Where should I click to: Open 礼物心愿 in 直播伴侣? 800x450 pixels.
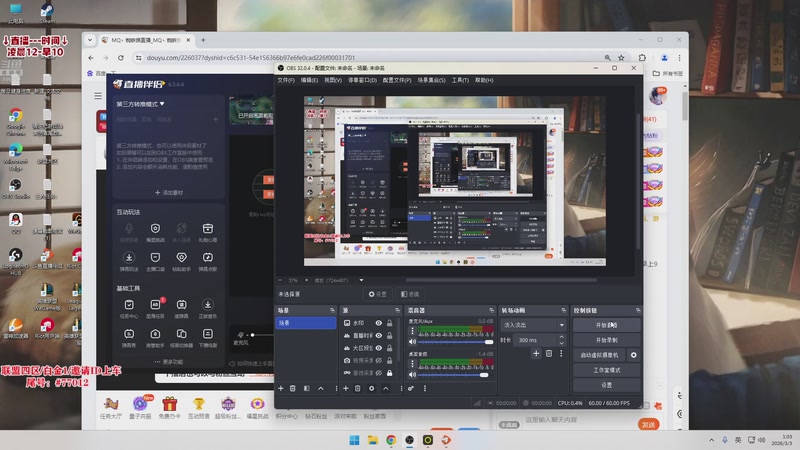208,232
